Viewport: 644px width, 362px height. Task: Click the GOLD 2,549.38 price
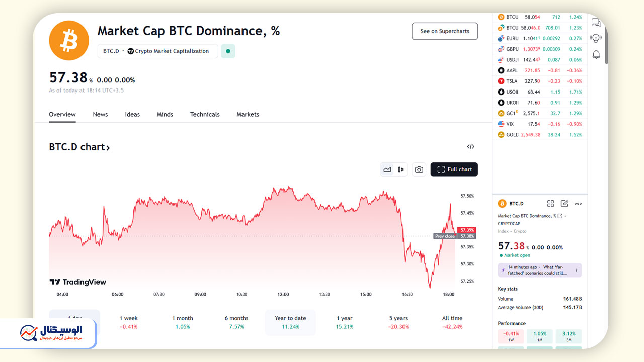531,135
